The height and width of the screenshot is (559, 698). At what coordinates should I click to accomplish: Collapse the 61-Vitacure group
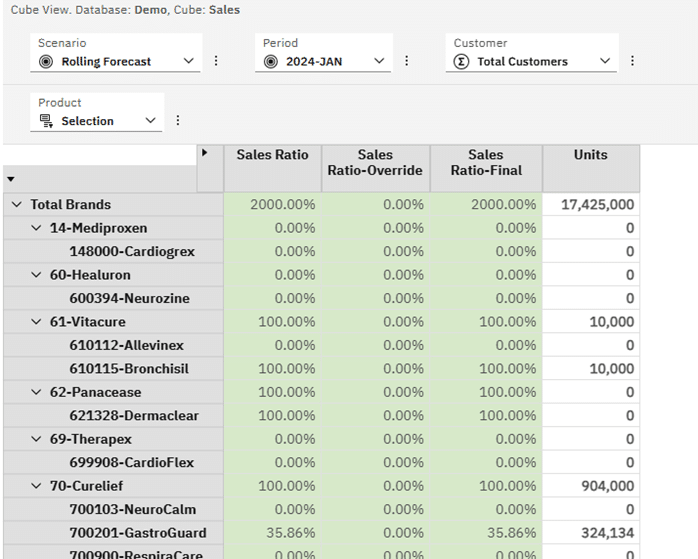point(36,321)
